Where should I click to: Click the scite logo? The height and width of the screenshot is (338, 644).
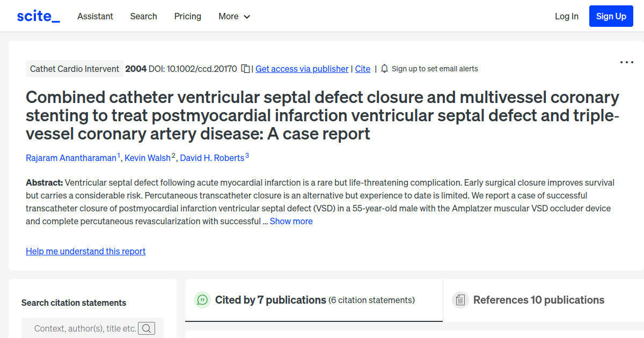(38, 16)
